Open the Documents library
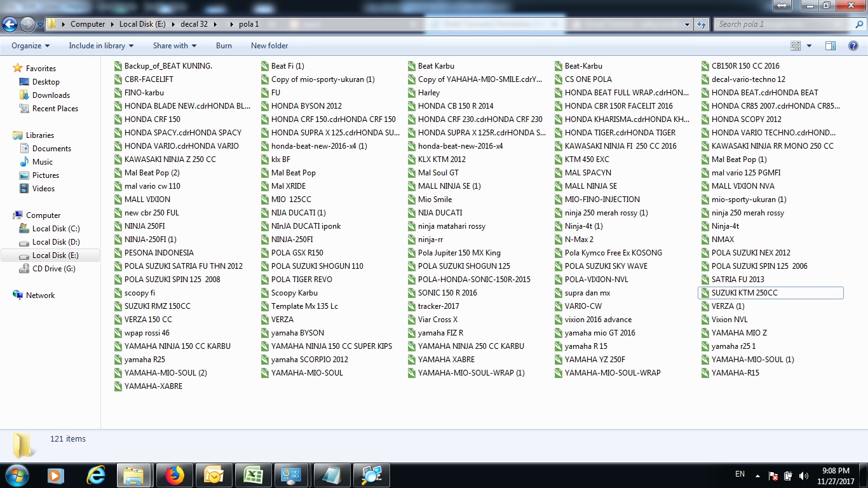Image resolution: width=868 pixels, height=488 pixels. pos(51,149)
